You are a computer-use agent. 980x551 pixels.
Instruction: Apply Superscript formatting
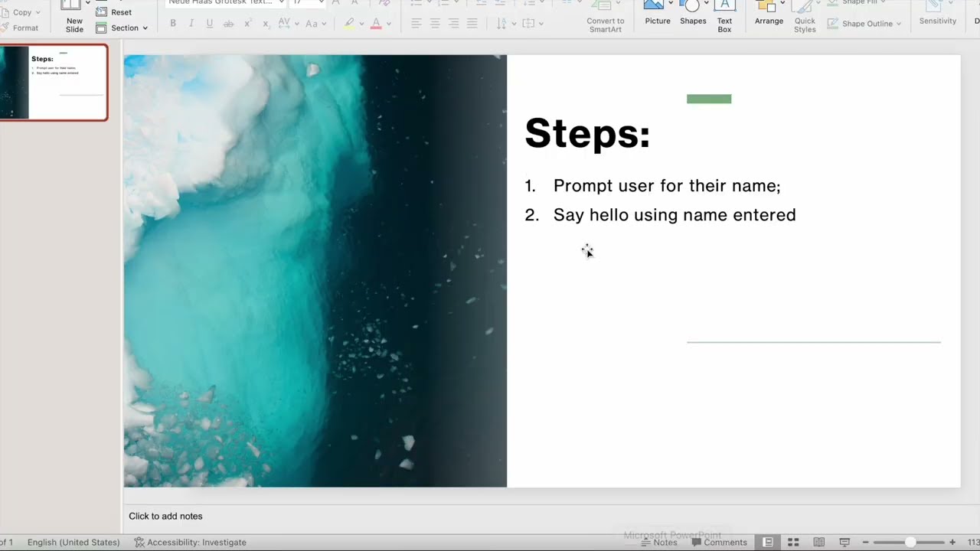point(247,24)
